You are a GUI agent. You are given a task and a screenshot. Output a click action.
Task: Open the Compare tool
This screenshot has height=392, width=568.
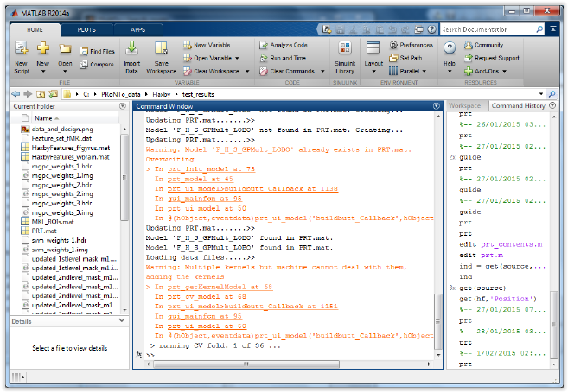(x=96, y=64)
